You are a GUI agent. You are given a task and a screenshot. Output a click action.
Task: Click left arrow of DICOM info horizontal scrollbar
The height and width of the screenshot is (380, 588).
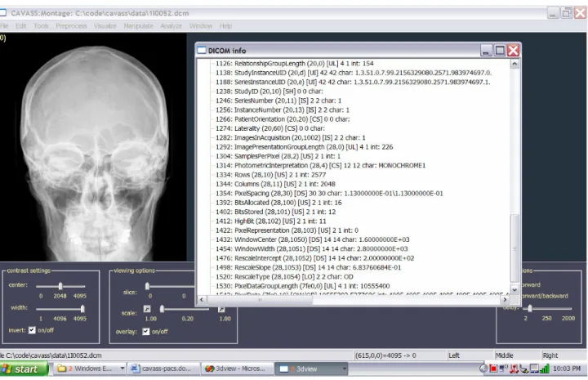pos(202,299)
